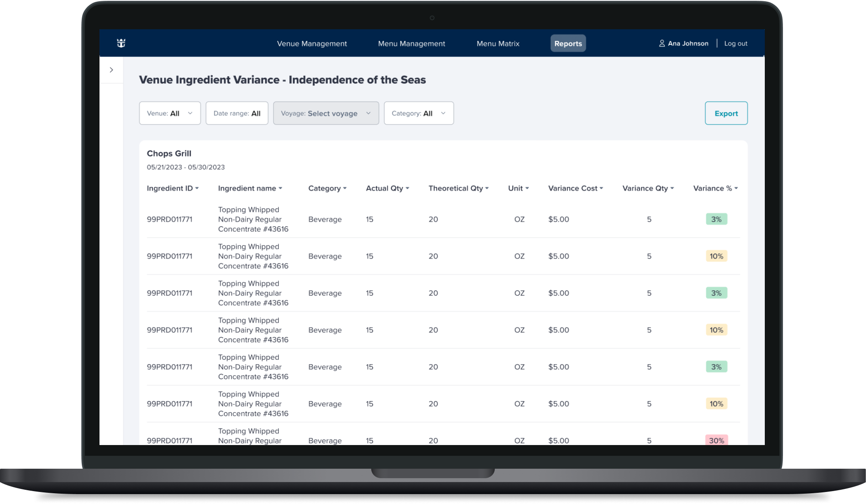Go to Venue Management tab

click(x=312, y=43)
